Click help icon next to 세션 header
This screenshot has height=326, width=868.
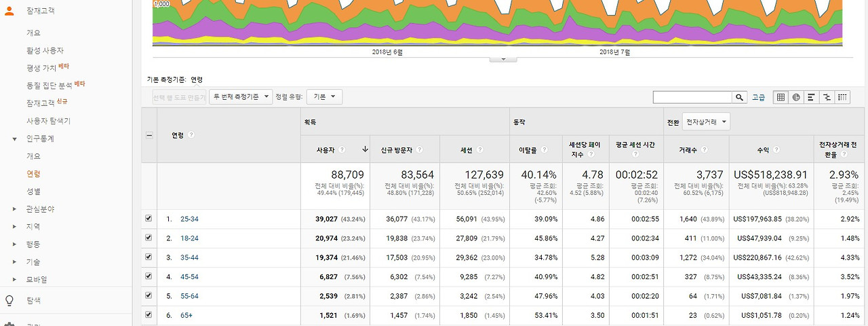479,149
